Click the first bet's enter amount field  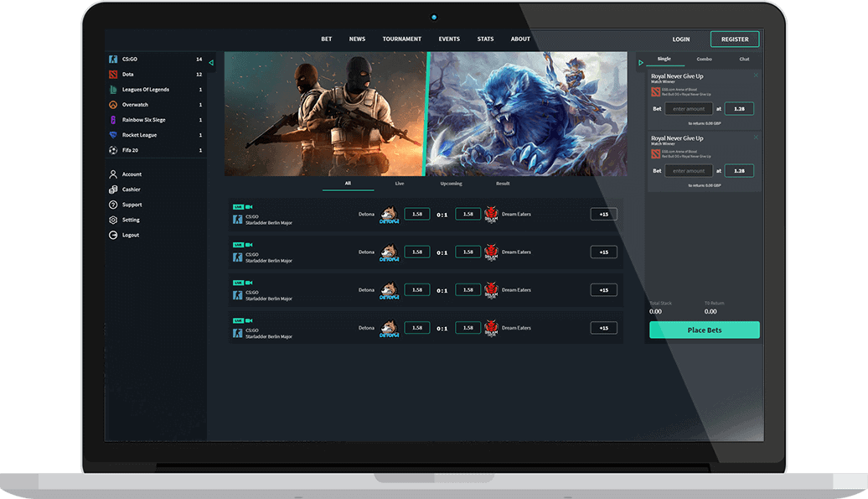(x=690, y=109)
